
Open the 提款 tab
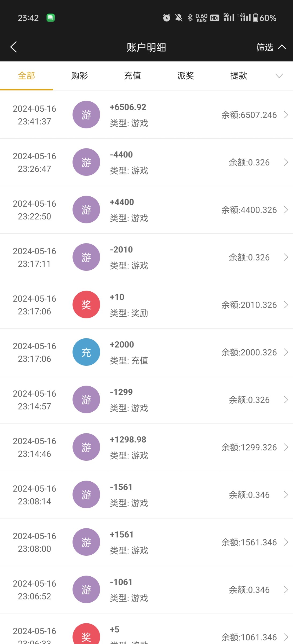239,76
